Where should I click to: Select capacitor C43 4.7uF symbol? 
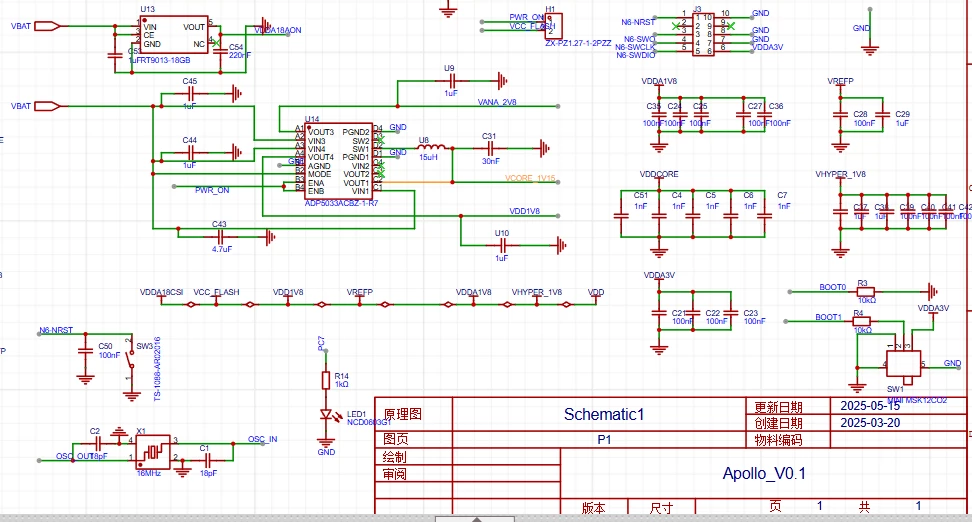pyautogui.click(x=219, y=236)
